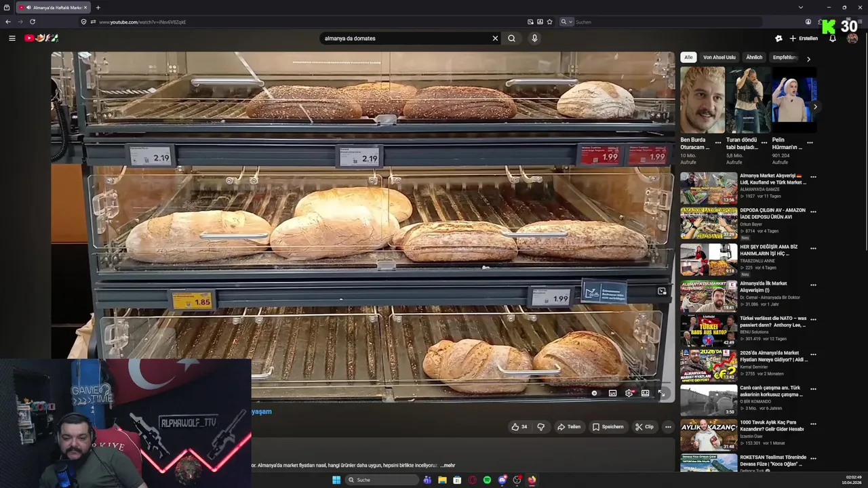Open options for DEPODA ÇILGIN AV video
Viewport: 868px width, 488px height.
coord(813,213)
